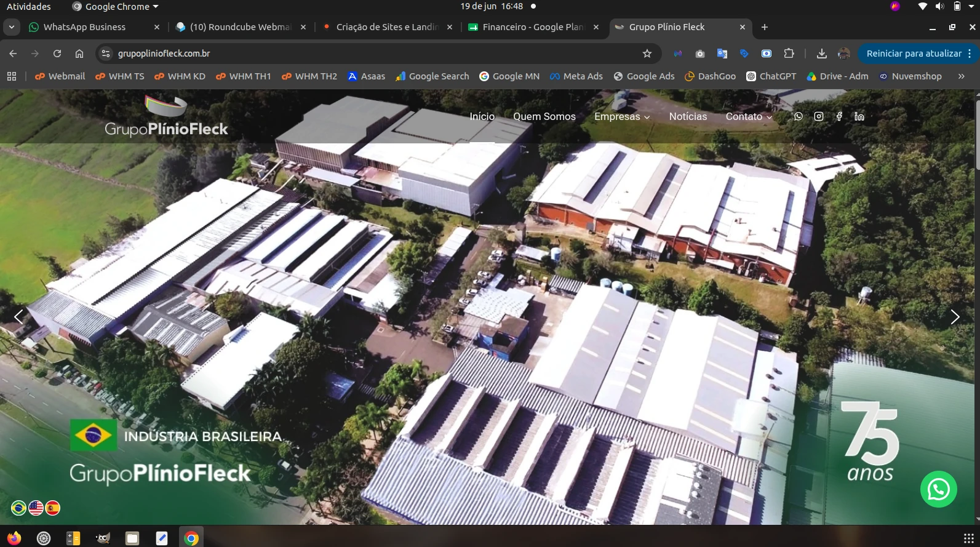Open Atividades overview
Viewport: 980px width, 547px height.
tap(29, 7)
